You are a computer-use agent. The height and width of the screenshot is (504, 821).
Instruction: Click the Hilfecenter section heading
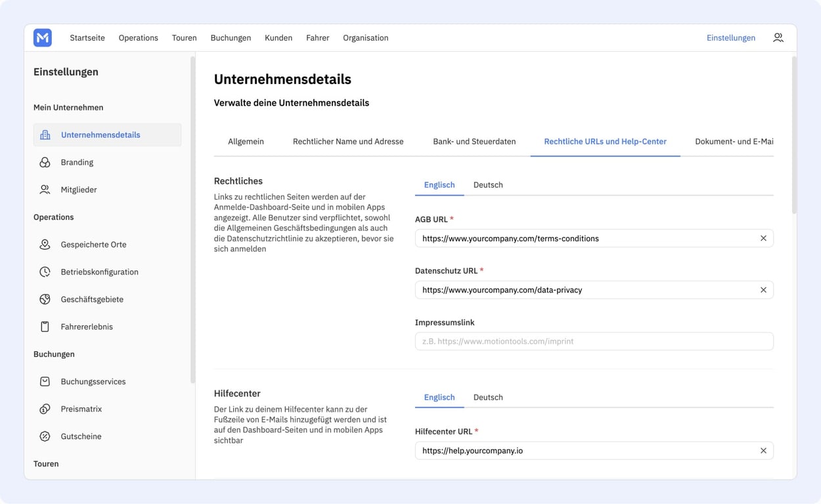tap(237, 394)
